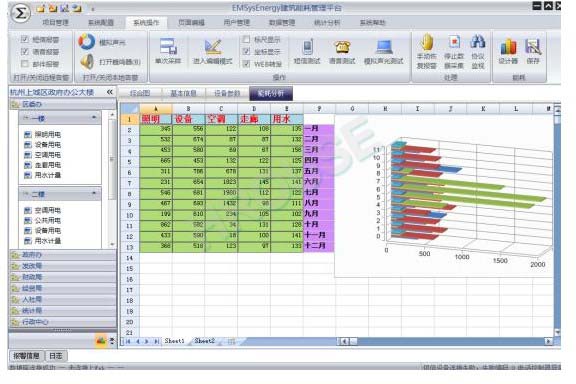
Task: Uncheck the 语音报警 checkbox
Action: click(x=25, y=51)
